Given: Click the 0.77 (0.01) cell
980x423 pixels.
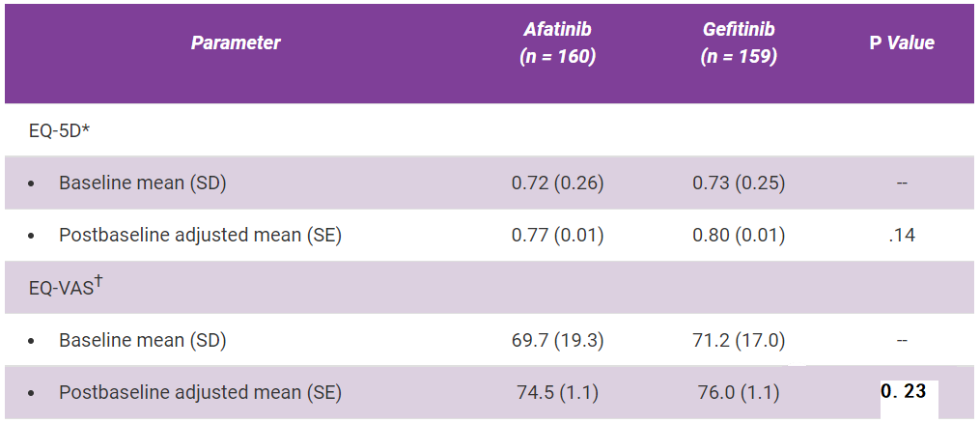Looking at the screenshot, I should [x=557, y=235].
